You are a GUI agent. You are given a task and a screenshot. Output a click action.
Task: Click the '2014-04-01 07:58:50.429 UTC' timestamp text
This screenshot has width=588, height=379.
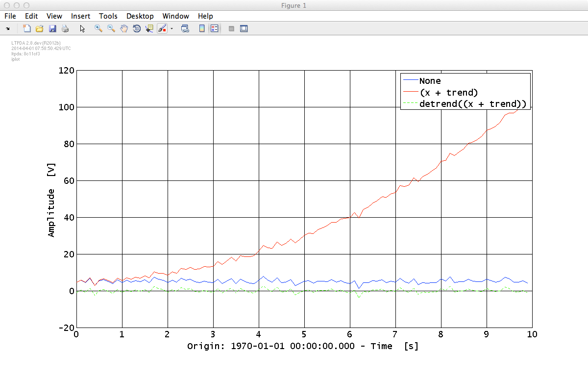41,49
